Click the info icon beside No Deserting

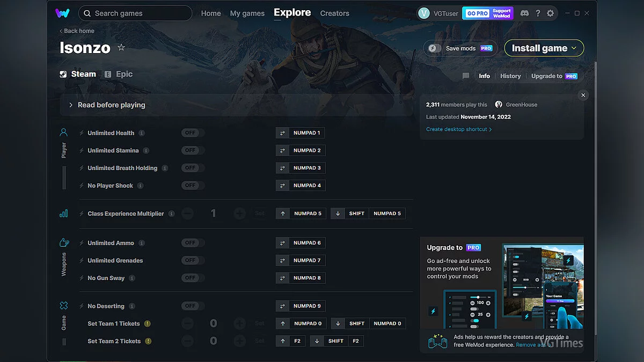tap(132, 306)
